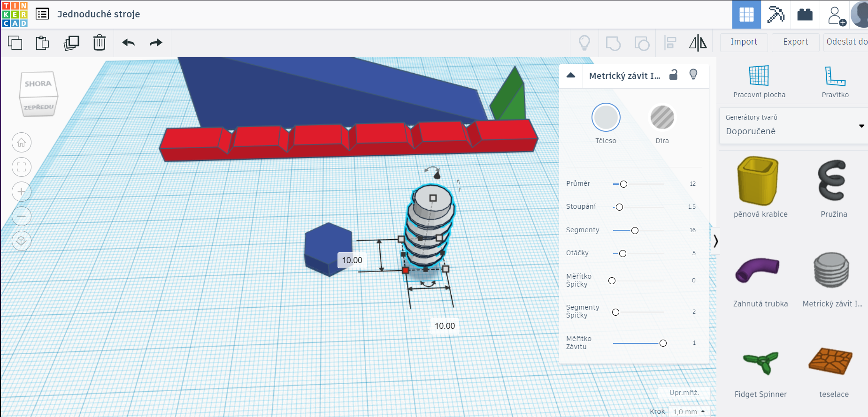Click the SHORA face of view cube
This screenshot has width=868, height=417.
click(38, 84)
